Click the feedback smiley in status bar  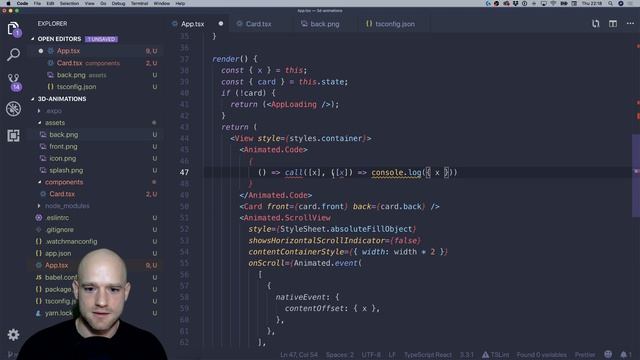[608, 354]
